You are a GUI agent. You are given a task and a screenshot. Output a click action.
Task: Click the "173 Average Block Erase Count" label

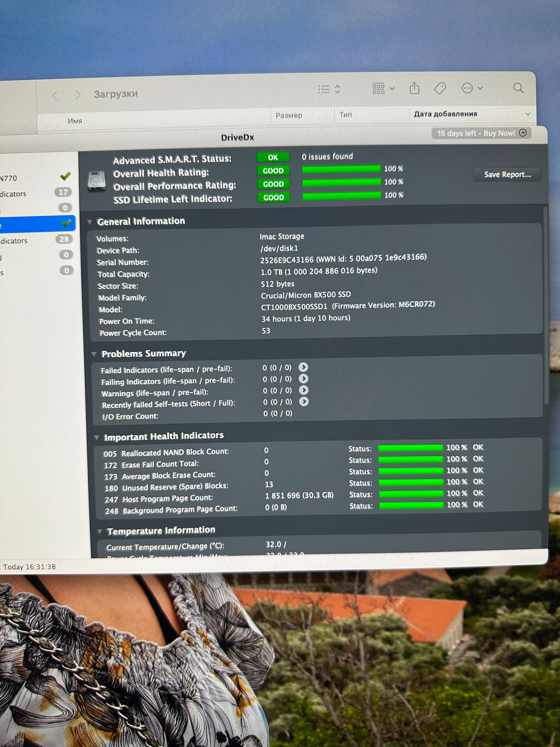click(160, 476)
